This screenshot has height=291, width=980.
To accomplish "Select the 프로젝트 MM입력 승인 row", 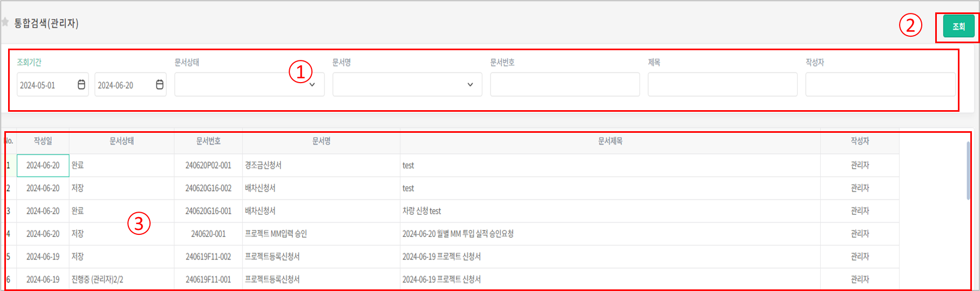I will (x=276, y=234).
